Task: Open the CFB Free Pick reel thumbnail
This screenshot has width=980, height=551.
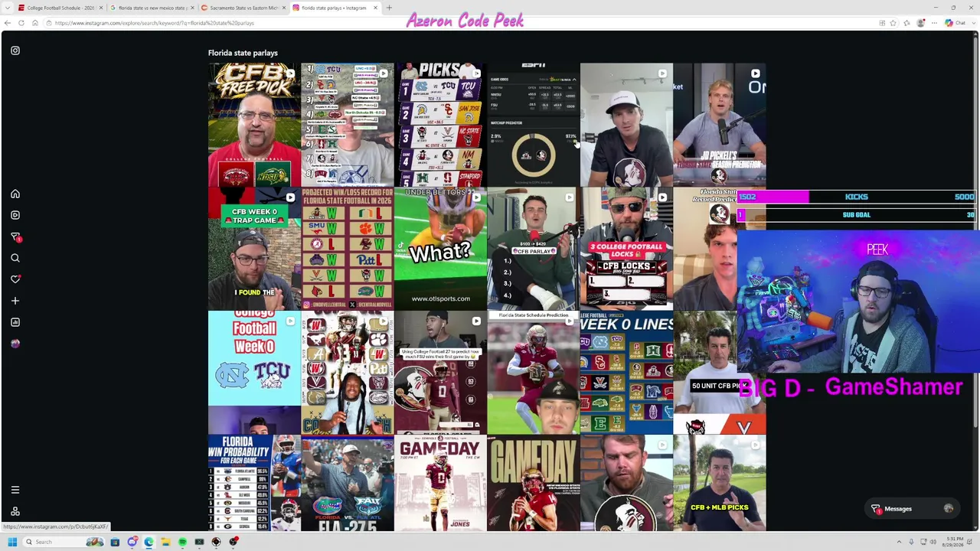Action: (x=254, y=125)
